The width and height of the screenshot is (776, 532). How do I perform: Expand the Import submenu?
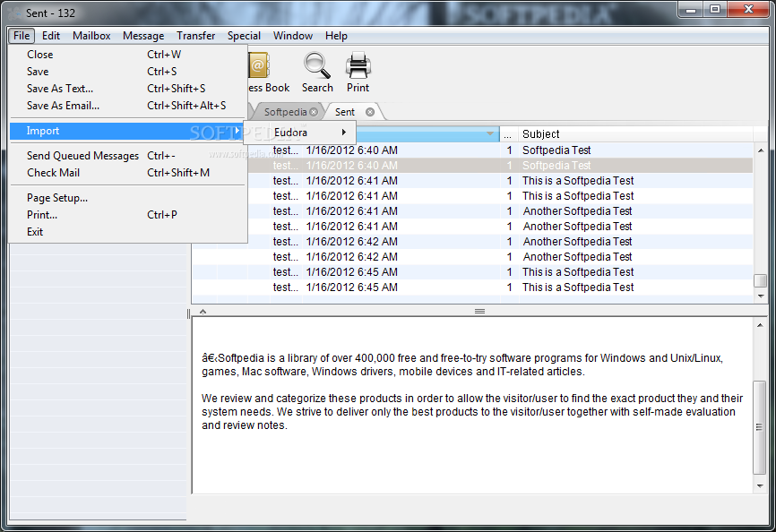127,131
